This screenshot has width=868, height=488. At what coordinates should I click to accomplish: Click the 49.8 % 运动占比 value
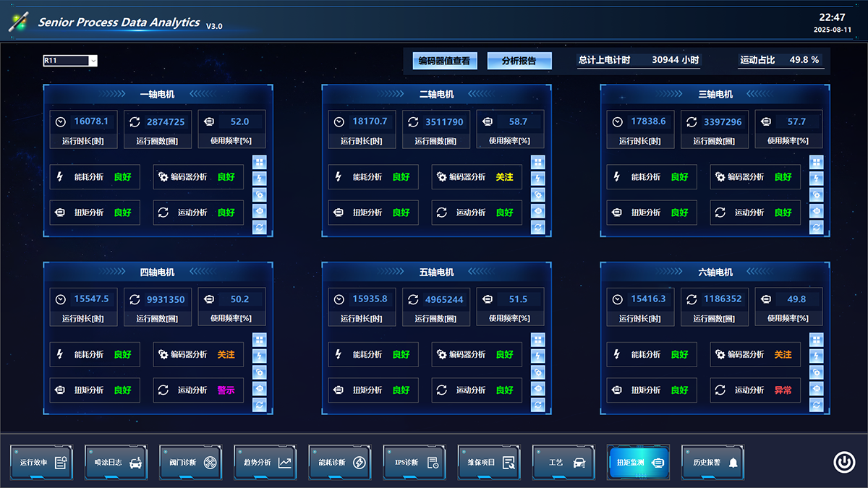(804, 61)
